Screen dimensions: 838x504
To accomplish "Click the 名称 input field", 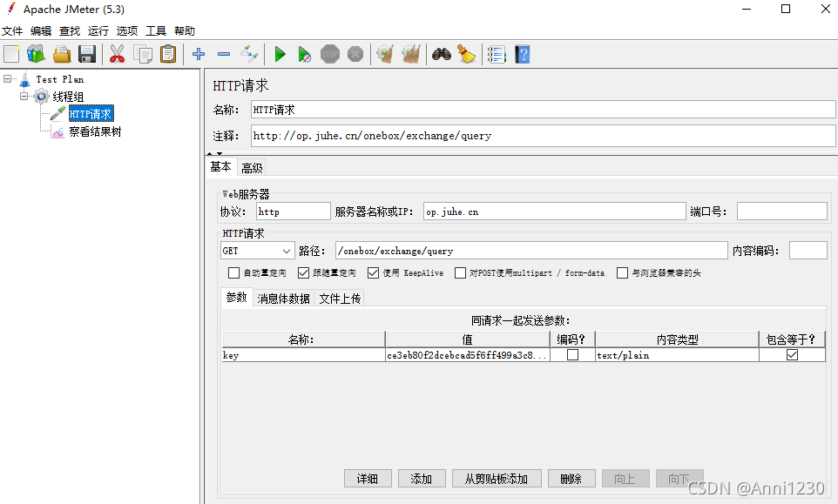I will [543, 110].
